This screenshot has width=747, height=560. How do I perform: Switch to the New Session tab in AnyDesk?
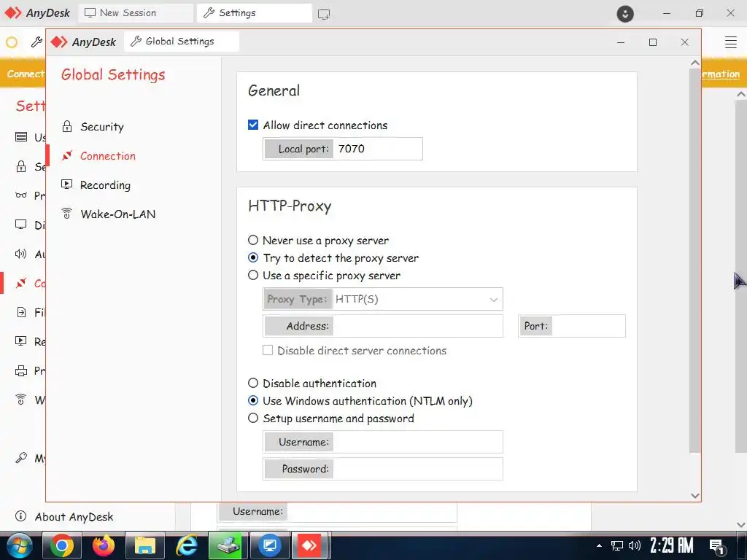coord(136,13)
